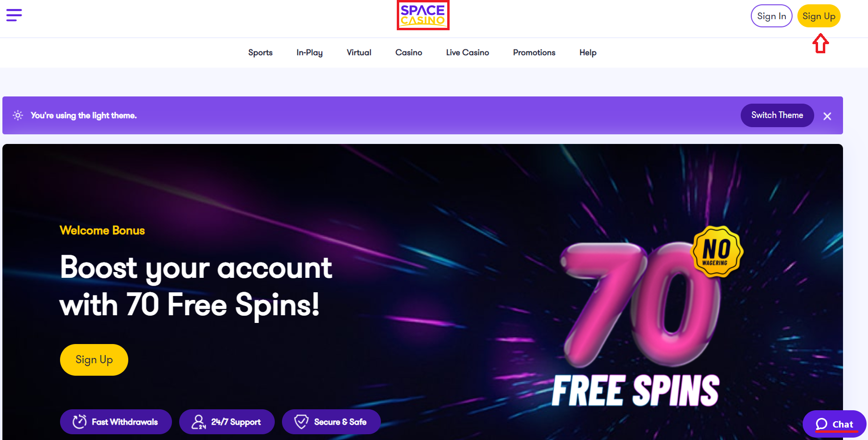Open the Casino tab

point(409,52)
